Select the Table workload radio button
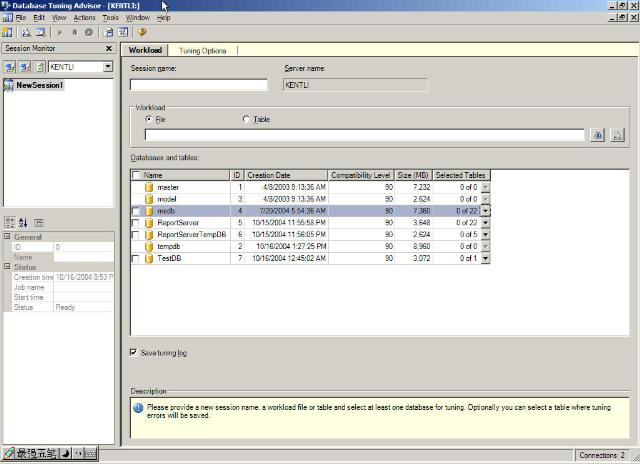 click(x=247, y=119)
